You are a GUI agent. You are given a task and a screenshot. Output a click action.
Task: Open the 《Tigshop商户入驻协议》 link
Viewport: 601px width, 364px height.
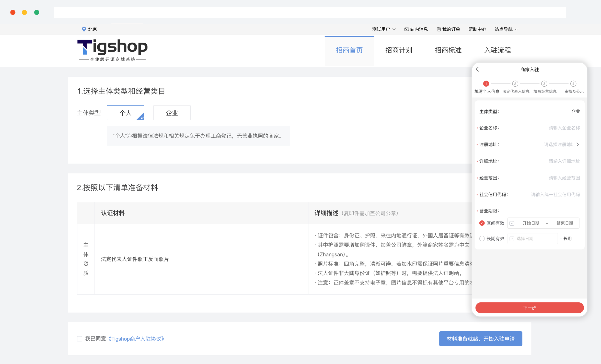point(136,339)
